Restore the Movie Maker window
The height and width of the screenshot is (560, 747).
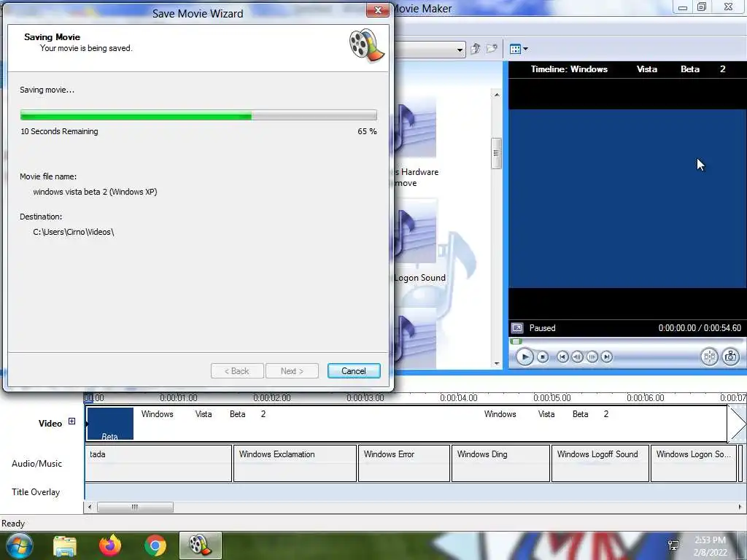point(701,7)
